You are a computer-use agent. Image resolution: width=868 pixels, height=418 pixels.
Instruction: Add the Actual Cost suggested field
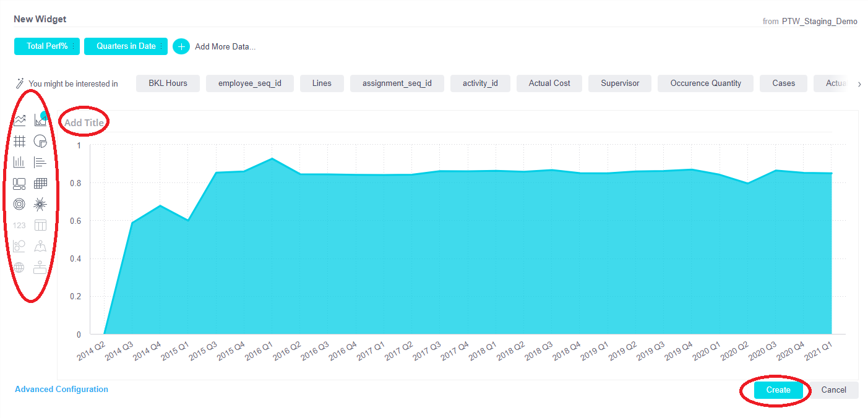coord(549,83)
